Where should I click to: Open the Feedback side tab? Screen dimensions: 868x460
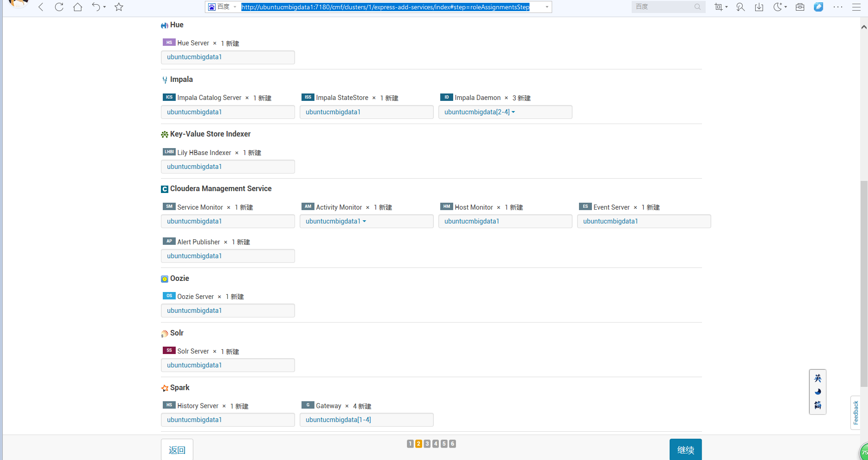[856, 413]
